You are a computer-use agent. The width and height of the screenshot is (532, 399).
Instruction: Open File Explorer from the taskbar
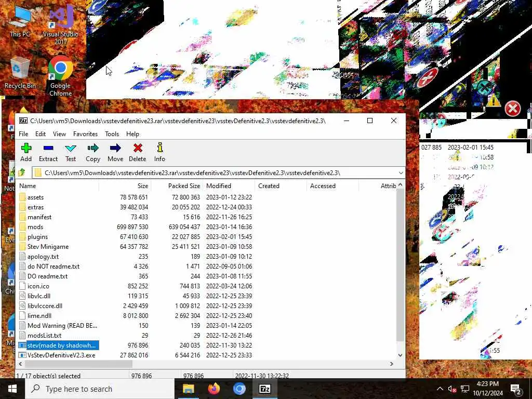point(188,389)
